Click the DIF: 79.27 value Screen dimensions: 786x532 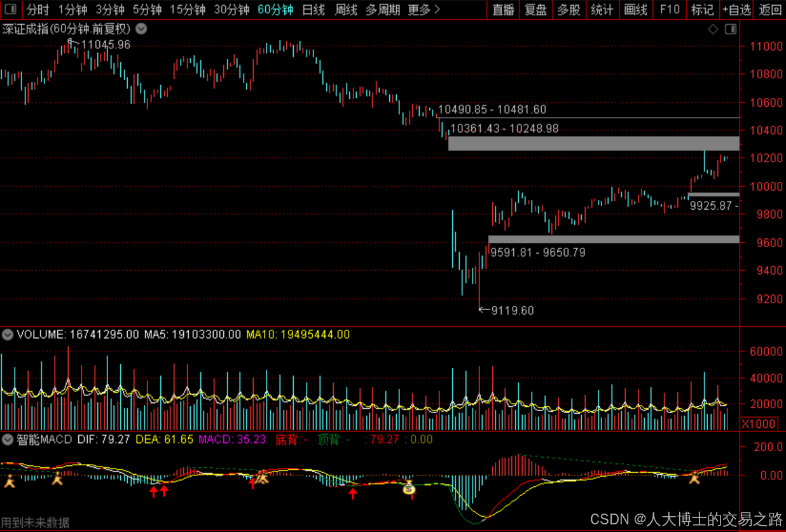click(x=104, y=439)
